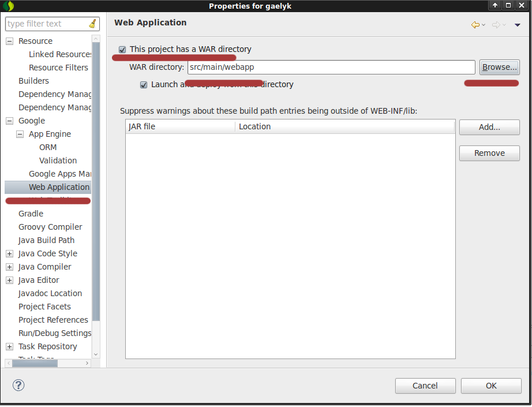Click tree horizontal scroll right arrow
532x407 pixels.
pyautogui.click(x=87, y=363)
